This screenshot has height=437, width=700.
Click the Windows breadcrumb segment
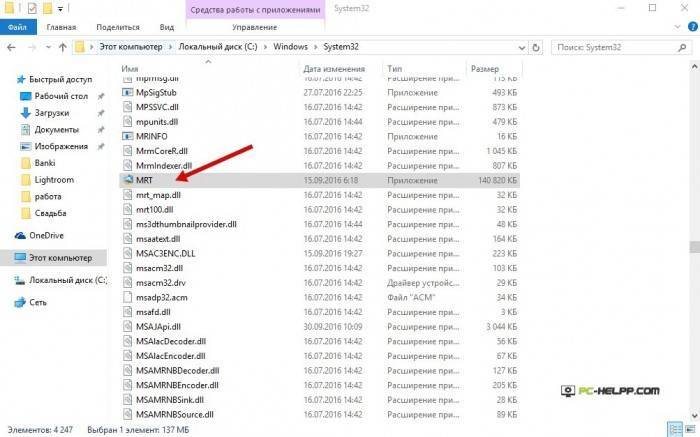tap(291, 46)
